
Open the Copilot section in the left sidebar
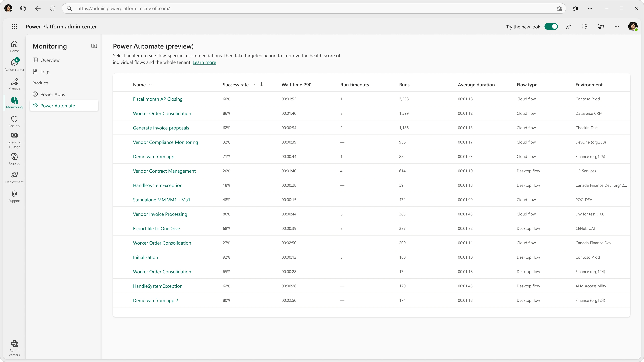(14, 159)
